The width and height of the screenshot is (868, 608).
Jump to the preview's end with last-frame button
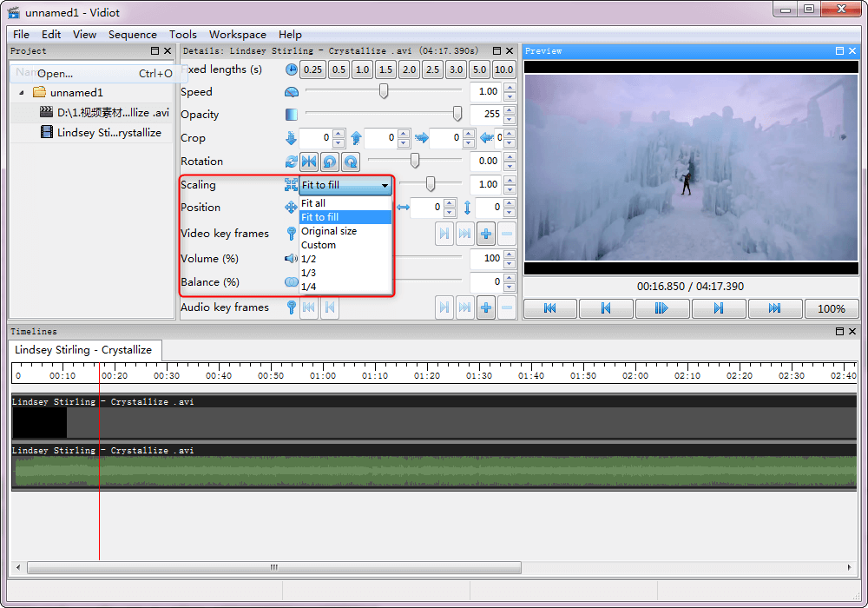(774, 308)
